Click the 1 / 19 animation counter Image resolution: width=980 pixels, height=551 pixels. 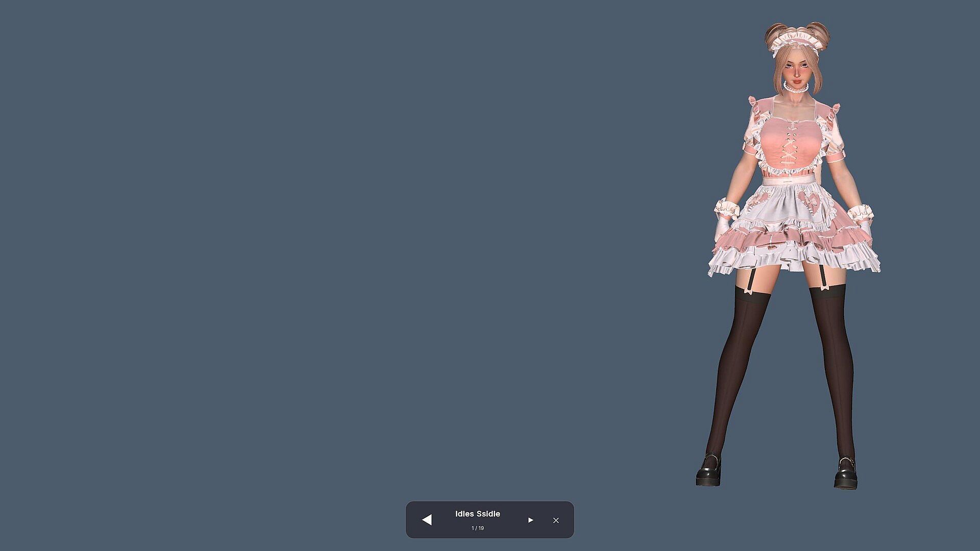coord(477,528)
